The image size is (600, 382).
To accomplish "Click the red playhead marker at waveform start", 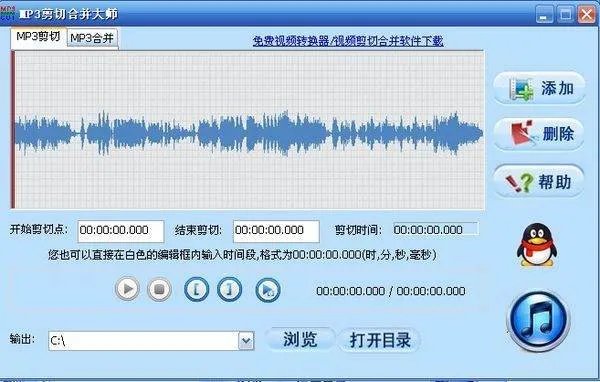I will [x=13, y=130].
